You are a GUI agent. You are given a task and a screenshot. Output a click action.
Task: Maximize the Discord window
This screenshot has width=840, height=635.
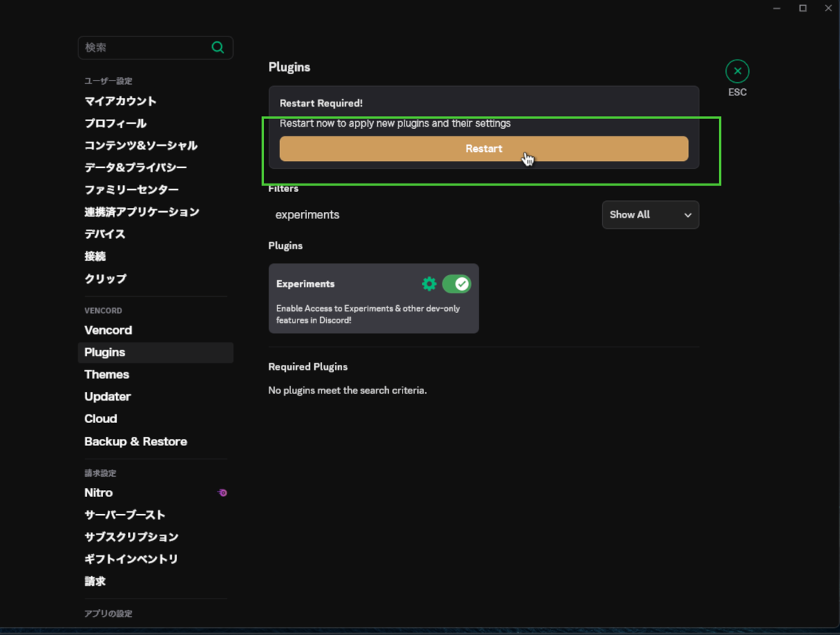803,8
